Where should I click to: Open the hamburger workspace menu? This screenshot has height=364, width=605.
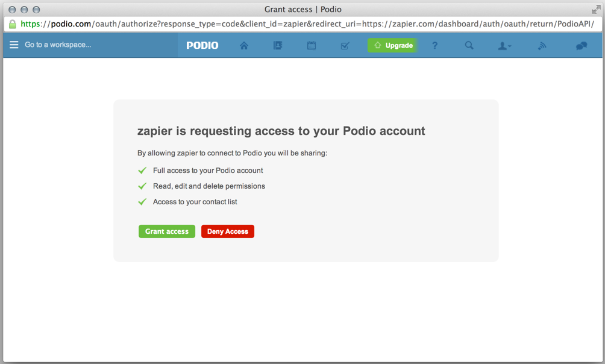tap(14, 45)
